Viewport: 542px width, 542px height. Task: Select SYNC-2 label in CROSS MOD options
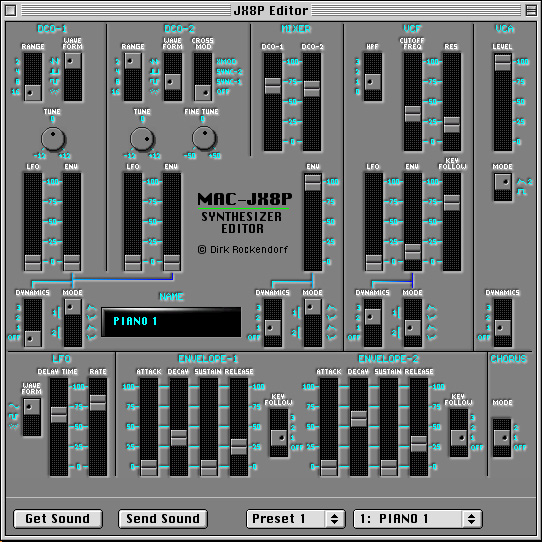[x=229, y=72]
